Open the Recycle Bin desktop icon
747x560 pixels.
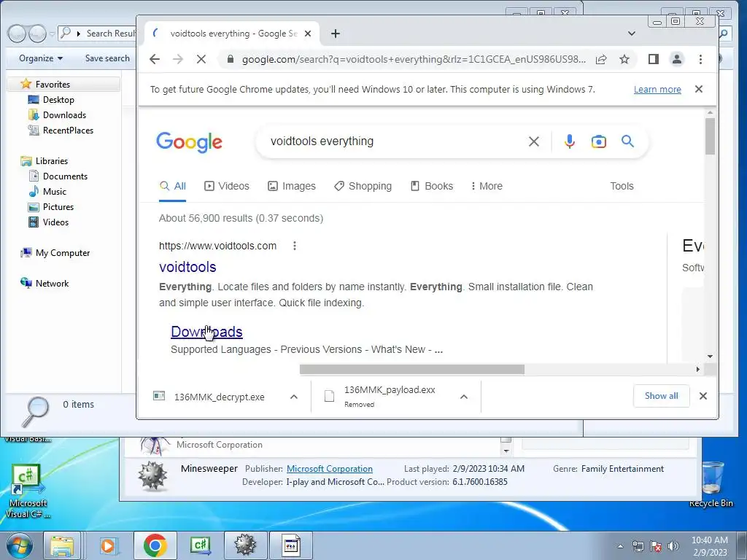point(711,484)
